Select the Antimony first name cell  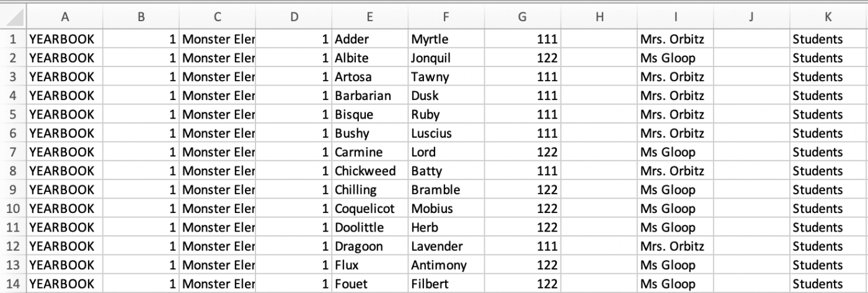click(446, 265)
